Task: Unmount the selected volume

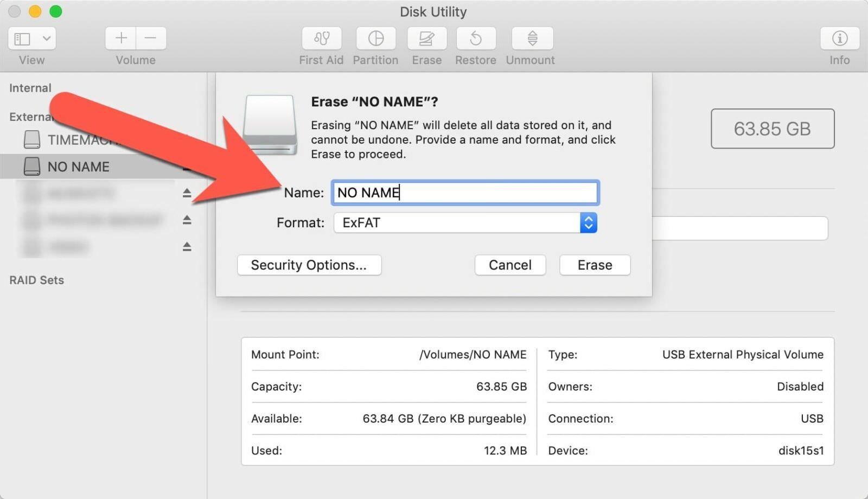Action: [x=530, y=39]
